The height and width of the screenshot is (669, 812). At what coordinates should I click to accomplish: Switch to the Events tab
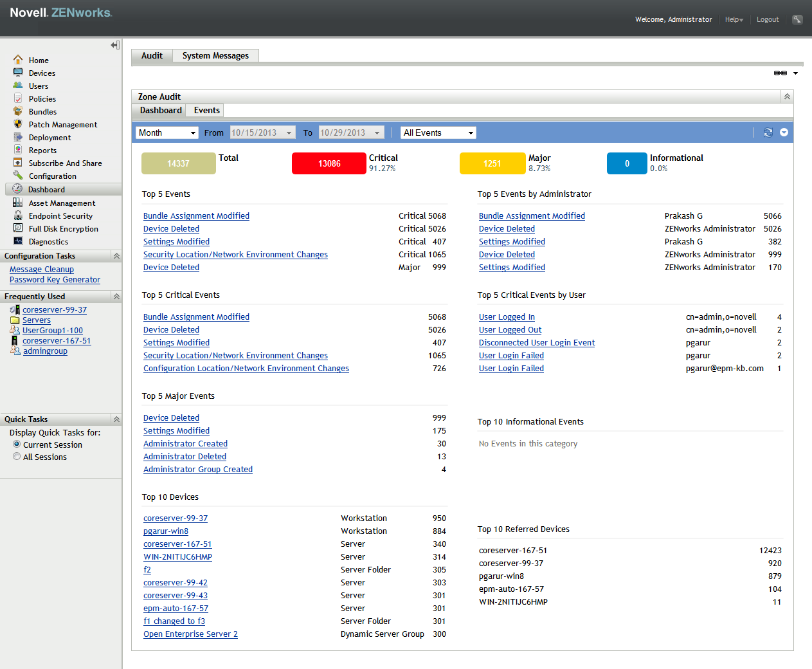click(206, 111)
